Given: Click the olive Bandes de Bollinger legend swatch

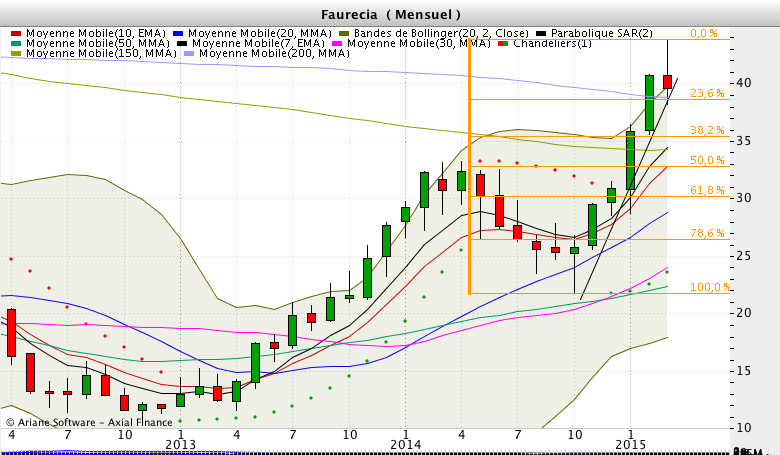Looking at the screenshot, I should point(344,33).
